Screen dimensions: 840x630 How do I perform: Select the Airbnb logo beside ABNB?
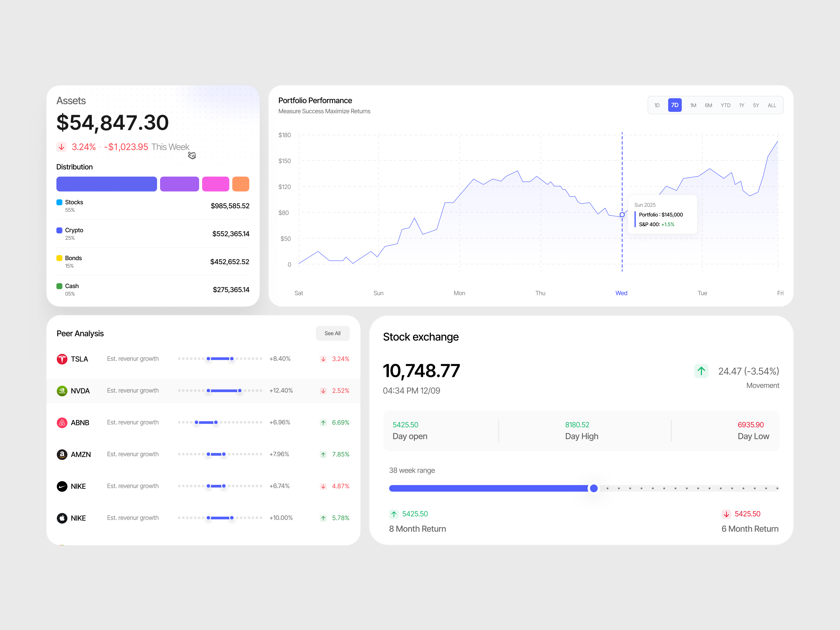[x=62, y=422]
